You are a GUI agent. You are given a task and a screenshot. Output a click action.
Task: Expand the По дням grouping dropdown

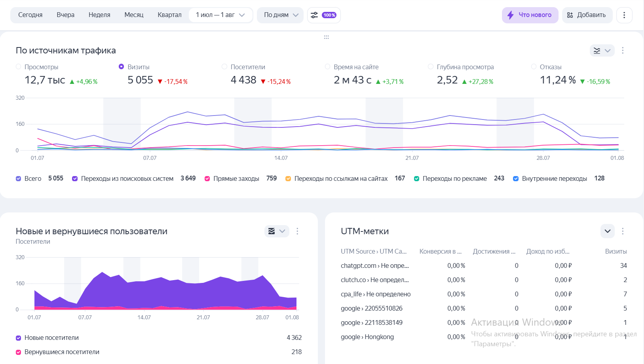[281, 15]
